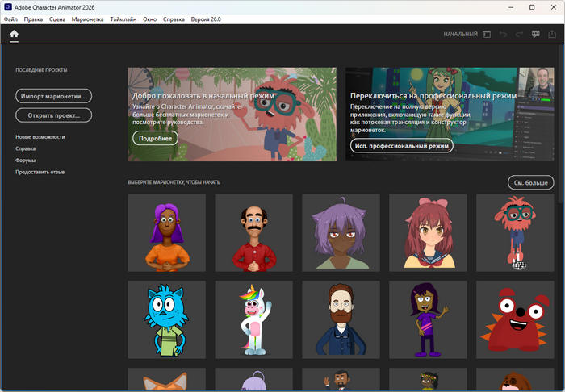Click the Share export icon
This screenshot has height=392, width=565.
552,35
